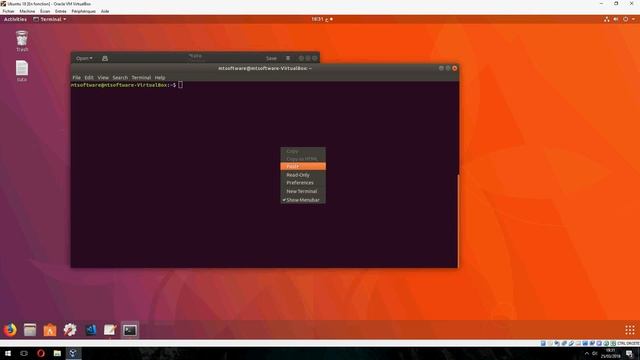Open File Explorer from Windows taskbar
This screenshot has height=360, width=640.
pyautogui.click(x=57, y=353)
